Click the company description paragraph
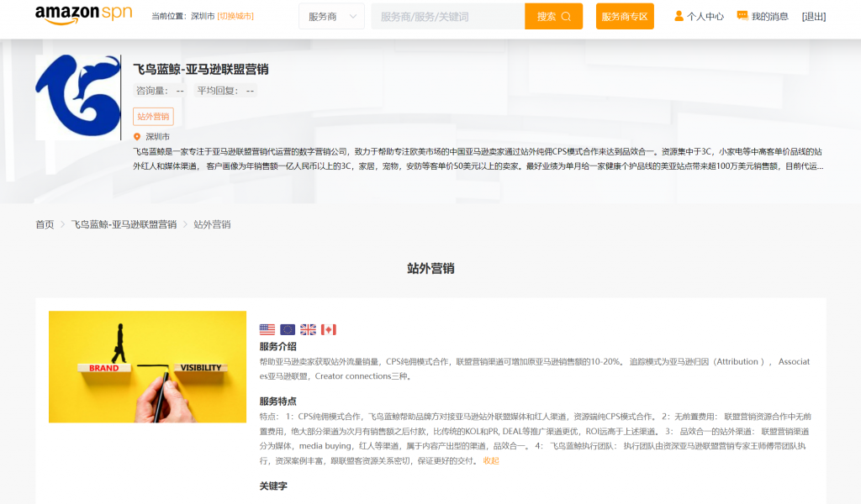 (x=478, y=159)
